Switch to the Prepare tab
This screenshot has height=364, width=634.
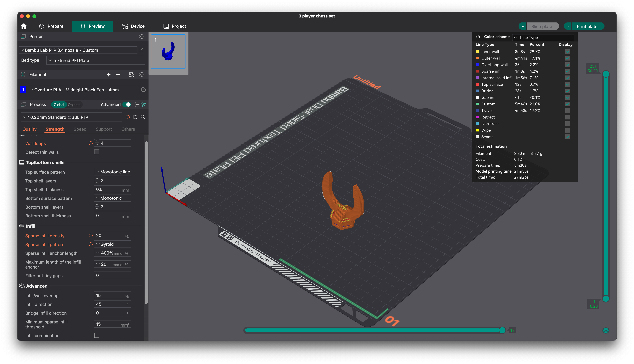(51, 26)
